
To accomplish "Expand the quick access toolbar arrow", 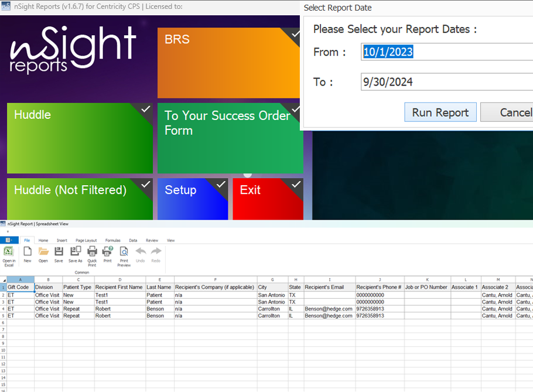I will click(x=8, y=231).
